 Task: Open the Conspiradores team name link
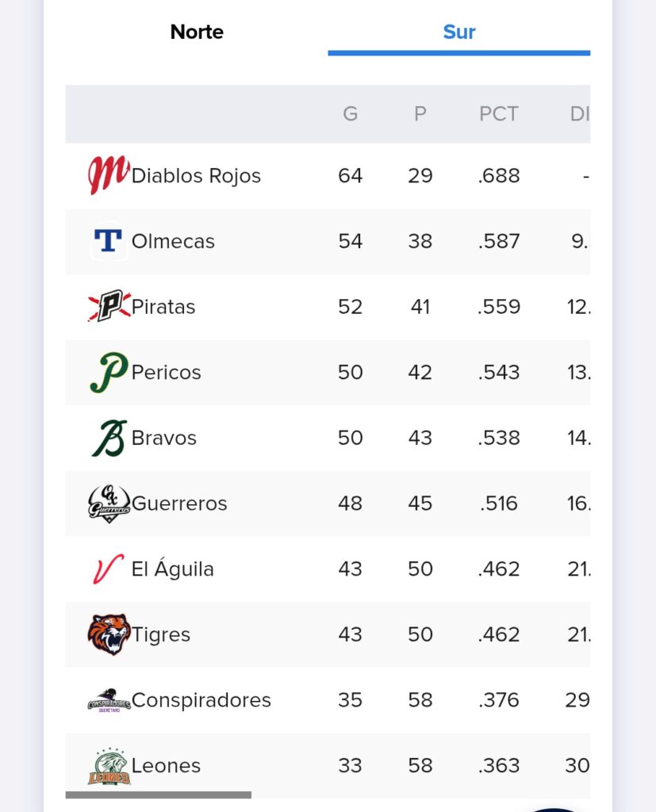pyautogui.click(x=201, y=700)
